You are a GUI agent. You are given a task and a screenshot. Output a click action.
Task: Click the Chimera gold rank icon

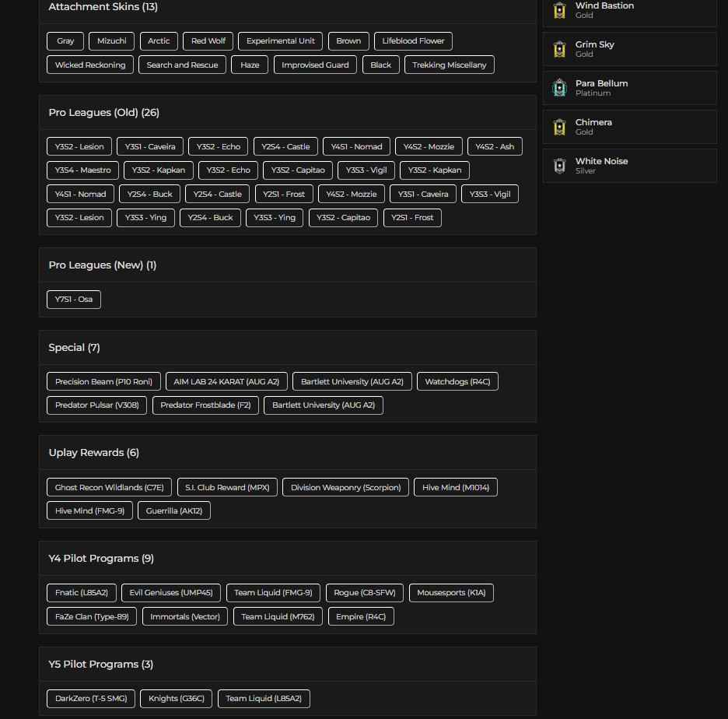(x=558, y=127)
